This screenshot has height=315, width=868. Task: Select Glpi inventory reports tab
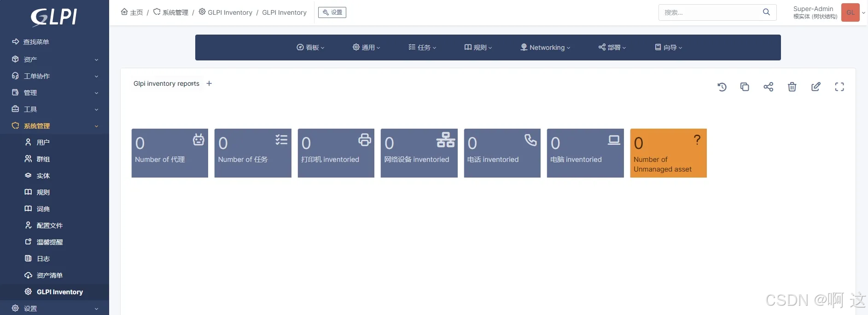coord(167,83)
